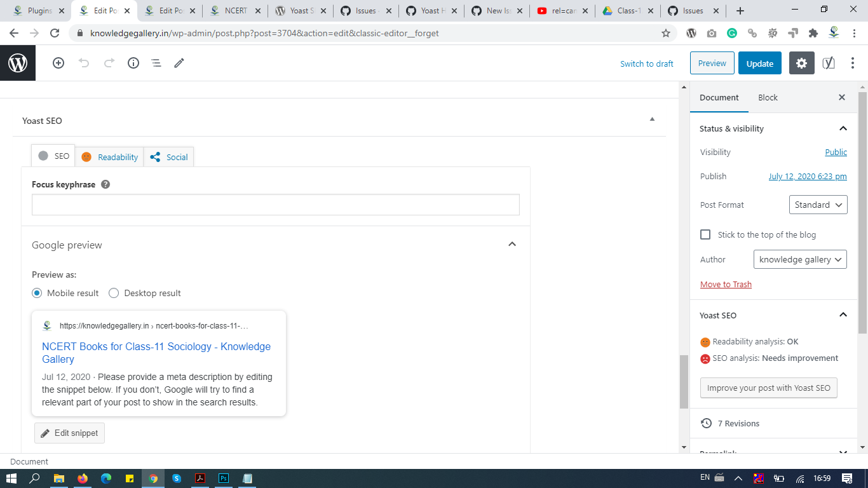868x488 pixels.
Task: Click inside the Focus keyphrase field
Action: (275, 205)
